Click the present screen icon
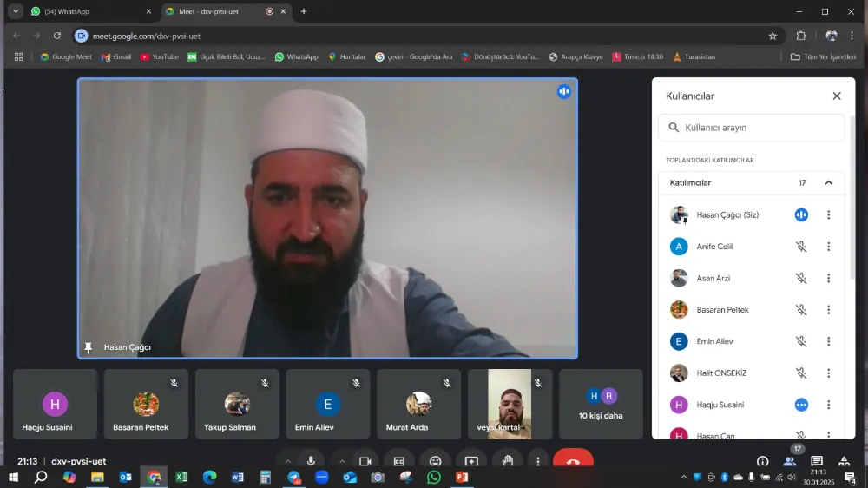The width and height of the screenshot is (868, 488). [x=471, y=461]
